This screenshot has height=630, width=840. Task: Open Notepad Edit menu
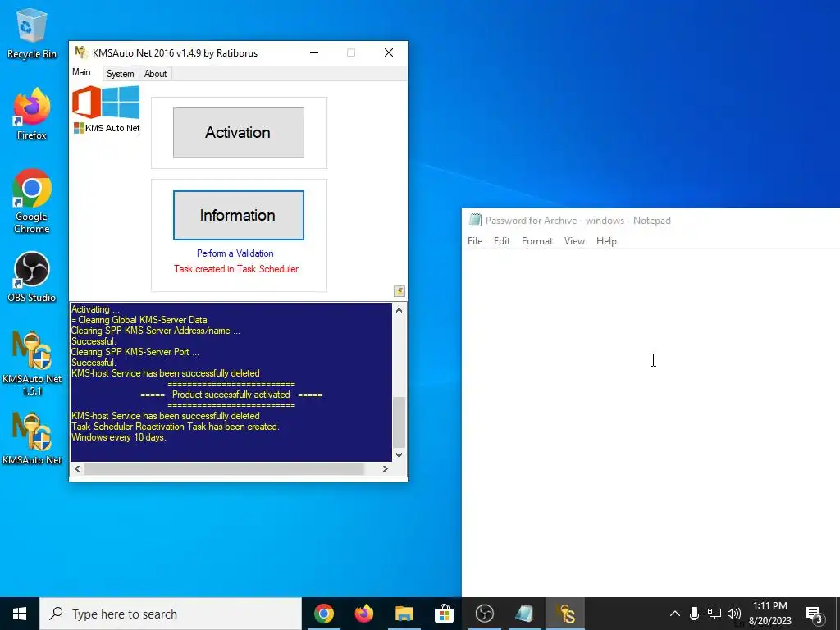tap(501, 241)
